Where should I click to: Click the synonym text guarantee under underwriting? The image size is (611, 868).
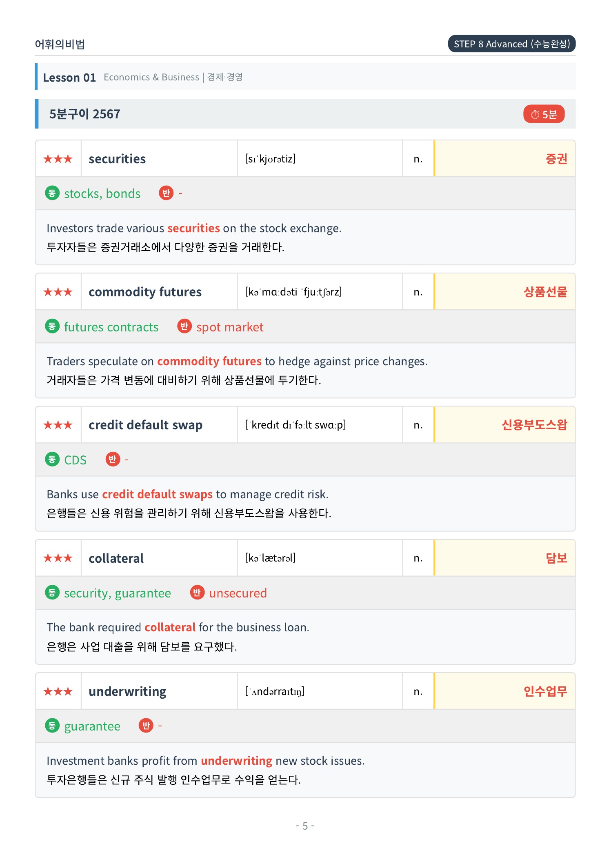(x=92, y=726)
